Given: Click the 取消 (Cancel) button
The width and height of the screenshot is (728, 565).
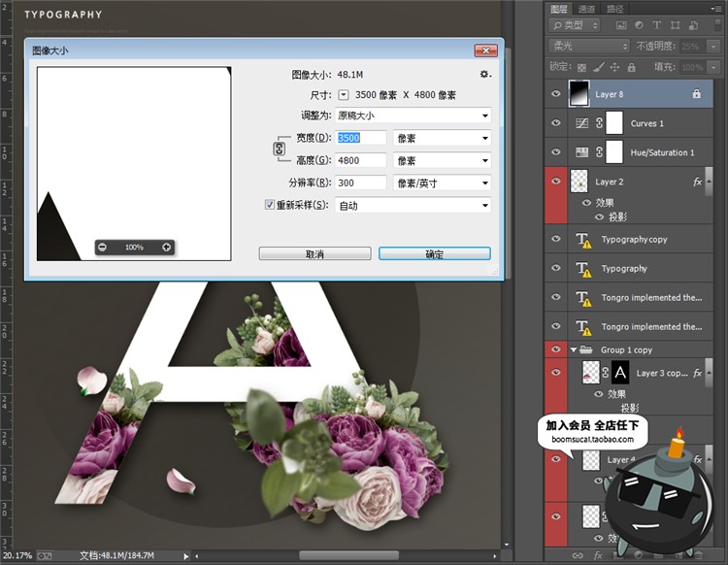Looking at the screenshot, I should (x=314, y=253).
